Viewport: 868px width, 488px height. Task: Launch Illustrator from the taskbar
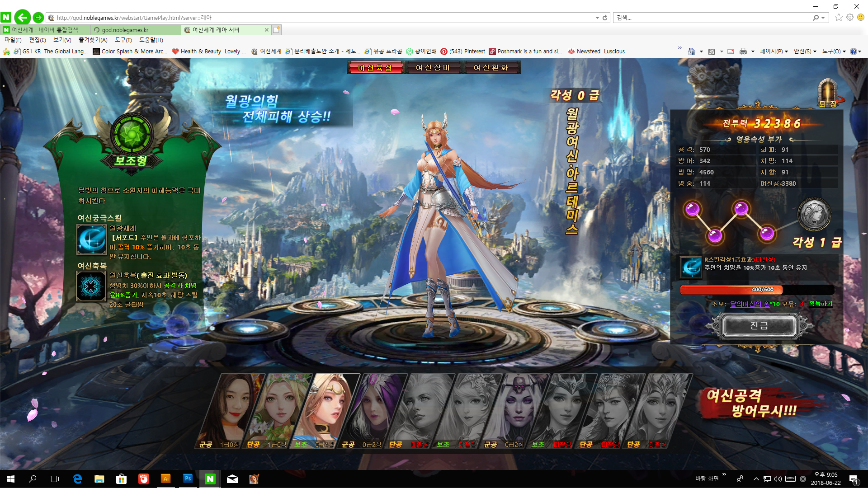point(166,479)
